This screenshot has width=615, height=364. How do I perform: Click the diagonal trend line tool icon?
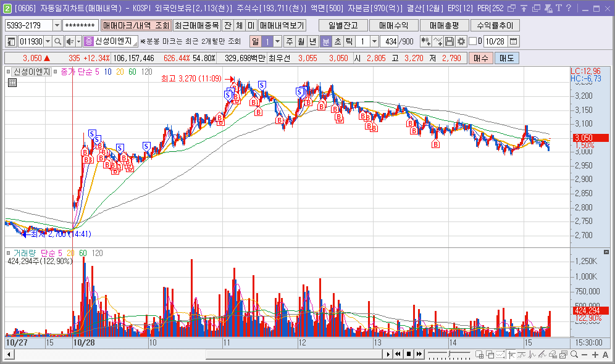pos(542,355)
